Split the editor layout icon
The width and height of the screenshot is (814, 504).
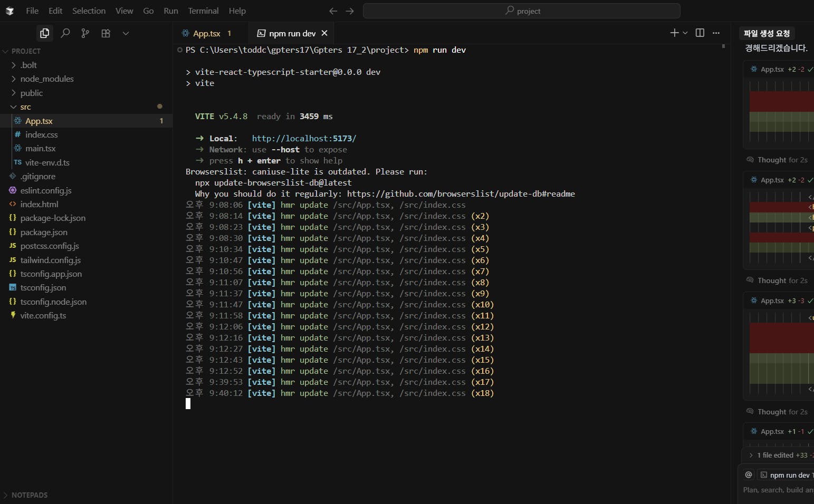coord(700,33)
